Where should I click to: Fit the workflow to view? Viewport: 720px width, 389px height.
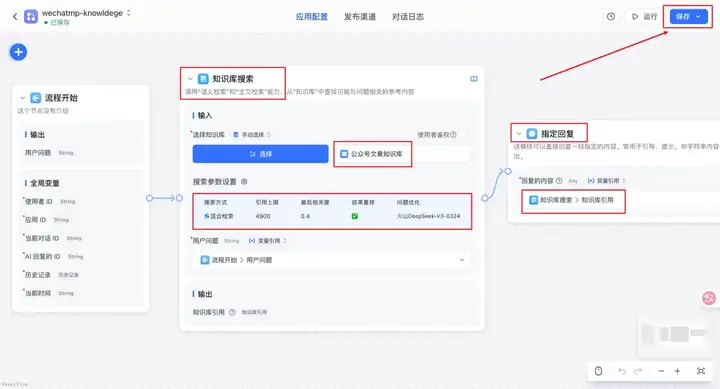click(701, 371)
